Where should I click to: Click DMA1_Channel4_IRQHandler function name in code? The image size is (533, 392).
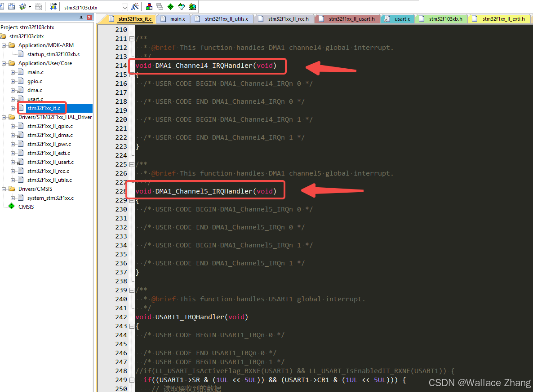[x=204, y=66]
